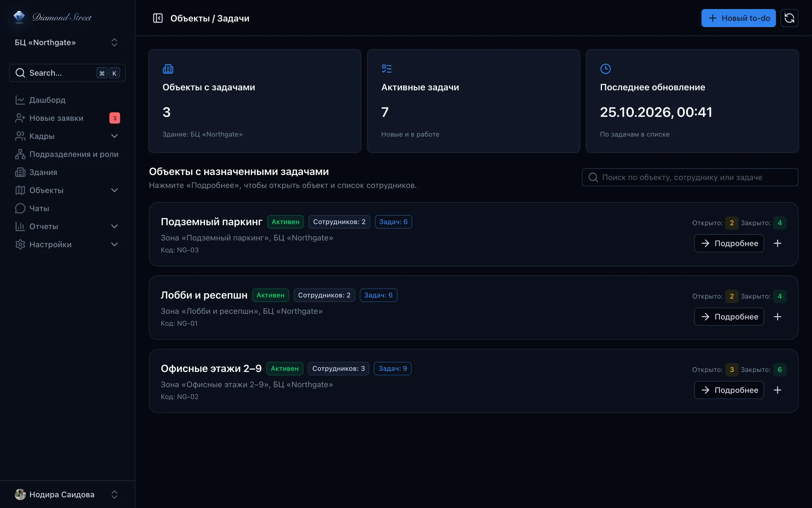812x508 pixels.
Task: Open Нодира Саидова user menu
Action: coord(67,494)
